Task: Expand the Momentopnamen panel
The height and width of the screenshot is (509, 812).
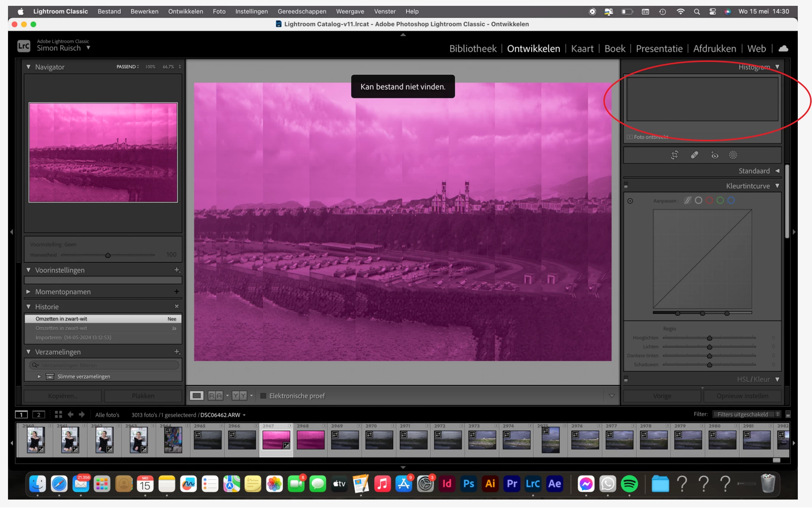Action: (x=28, y=292)
